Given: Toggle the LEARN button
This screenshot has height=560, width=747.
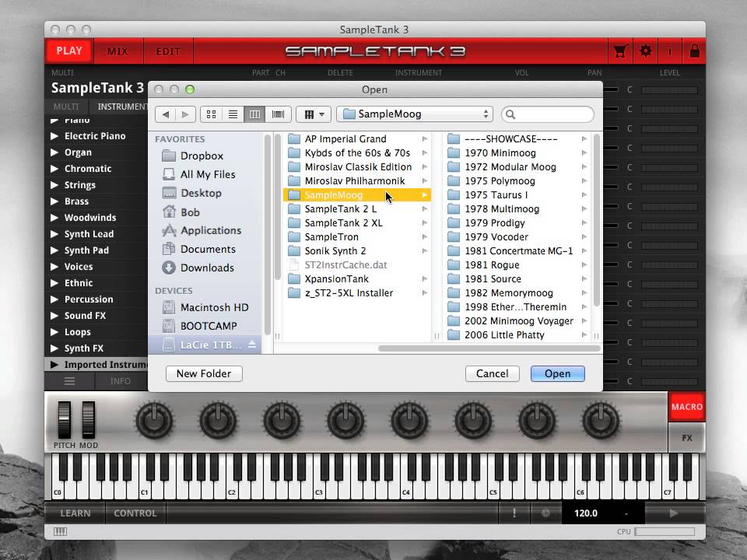Looking at the screenshot, I should click(75, 513).
